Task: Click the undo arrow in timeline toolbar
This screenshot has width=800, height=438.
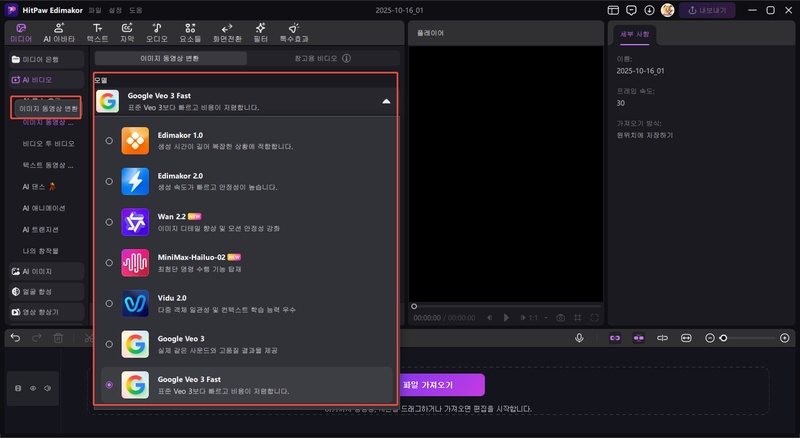Action: [15, 338]
